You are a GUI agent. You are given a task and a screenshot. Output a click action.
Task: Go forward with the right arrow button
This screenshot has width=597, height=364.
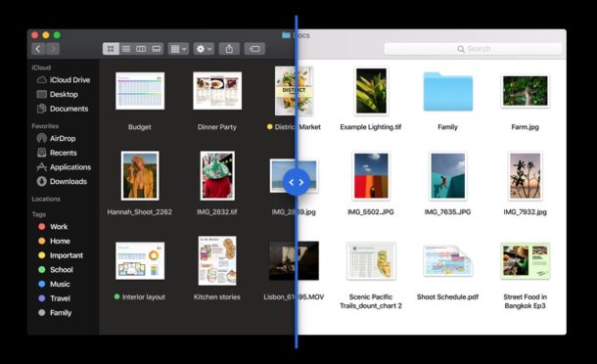pyautogui.click(x=53, y=49)
